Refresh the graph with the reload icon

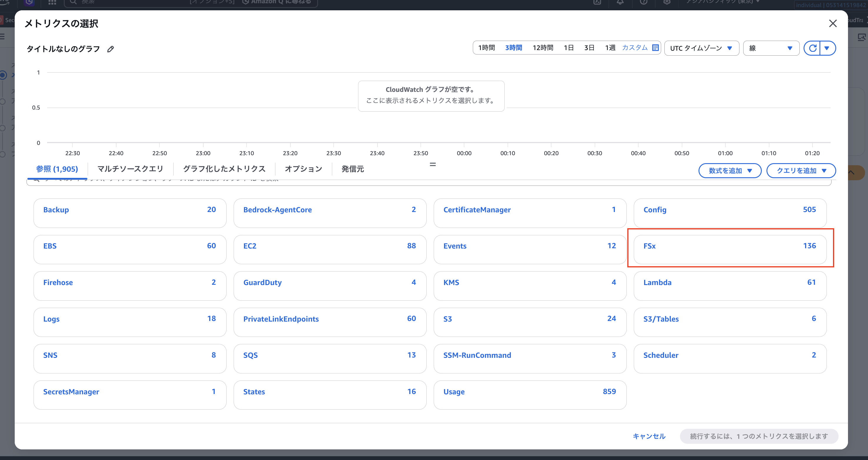(812, 48)
